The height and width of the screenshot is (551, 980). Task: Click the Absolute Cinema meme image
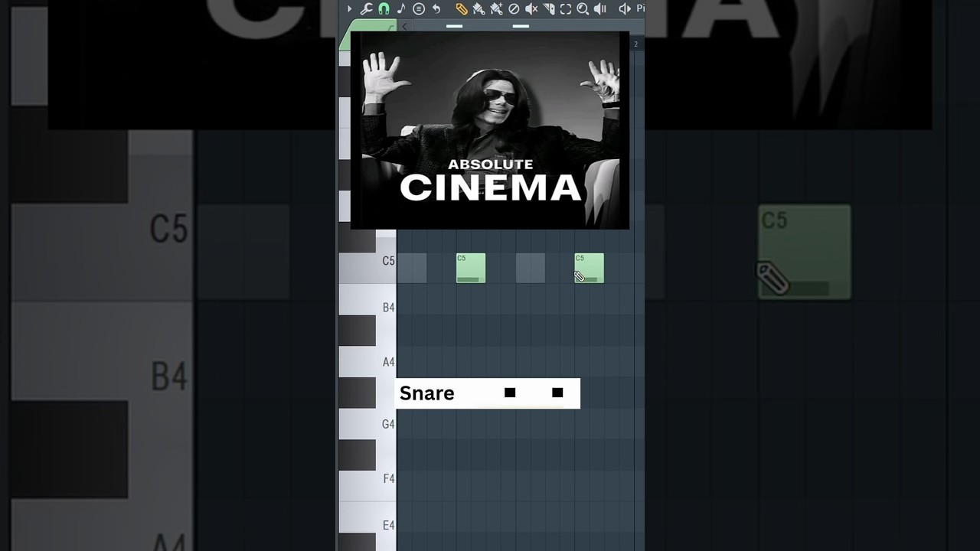pyautogui.click(x=490, y=130)
